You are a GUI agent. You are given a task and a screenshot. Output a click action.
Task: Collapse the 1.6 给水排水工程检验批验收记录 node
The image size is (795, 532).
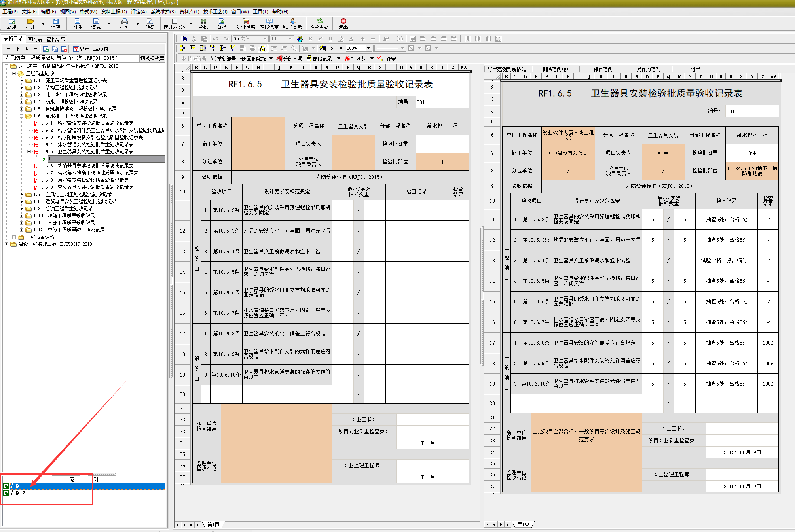click(22, 116)
